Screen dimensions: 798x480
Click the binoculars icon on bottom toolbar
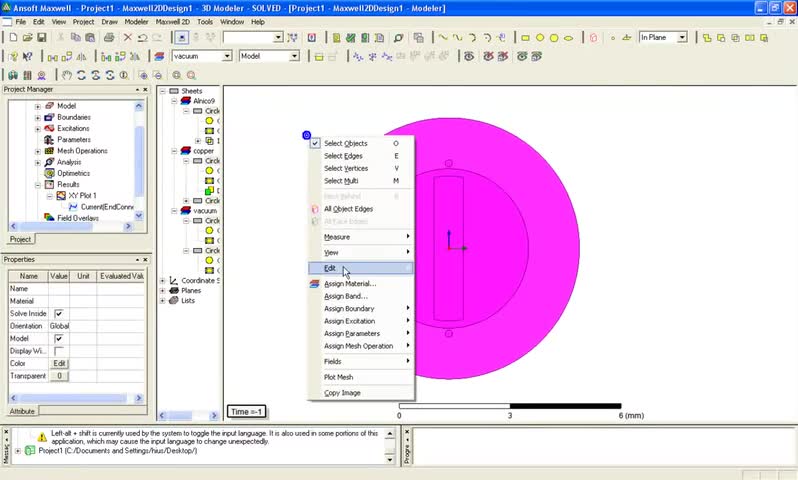coord(13,75)
